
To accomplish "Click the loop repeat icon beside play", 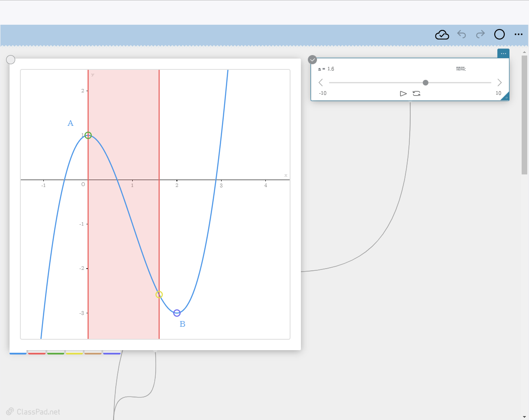I will 417,93.
